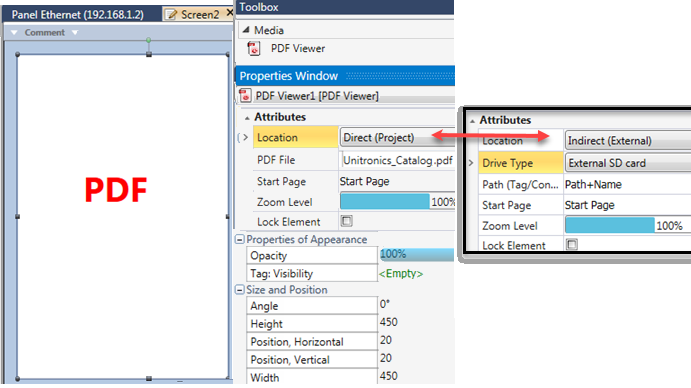691x388 pixels.
Task: Collapse the Size and Position section
Action: [x=239, y=290]
